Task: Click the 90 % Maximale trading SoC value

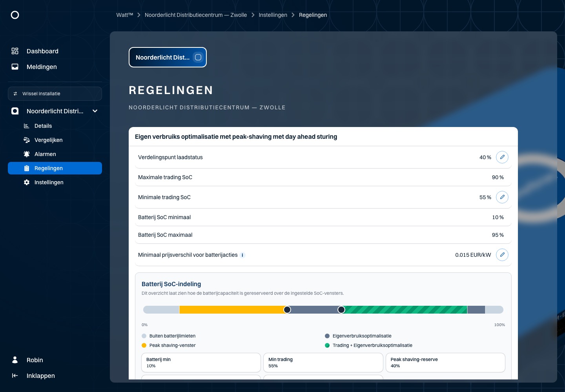Action: (x=498, y=177)
